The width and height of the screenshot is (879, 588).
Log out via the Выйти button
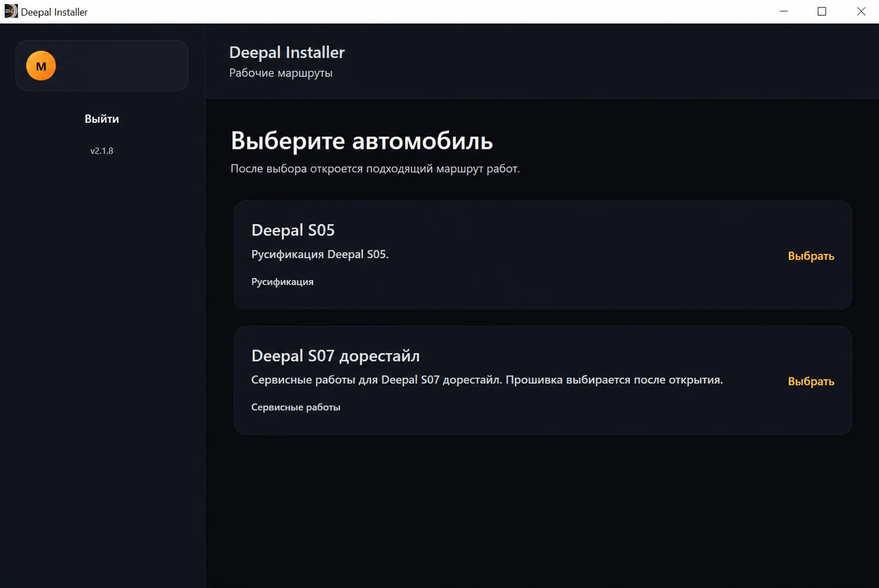click(101, 119)
